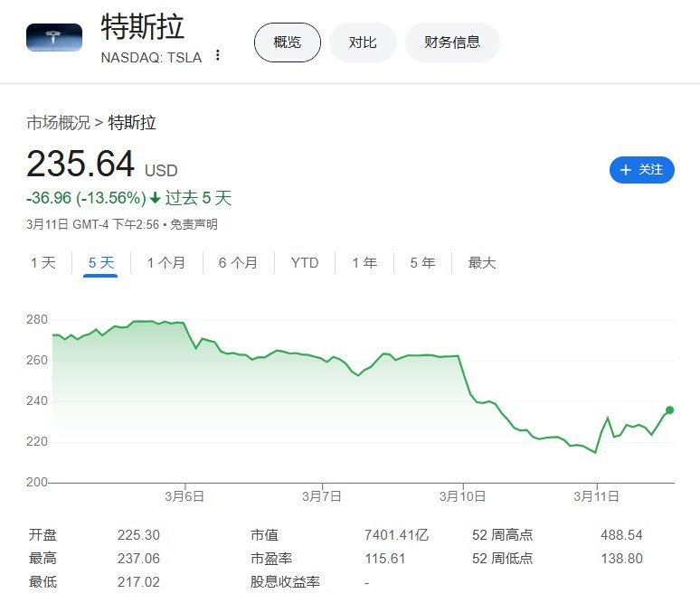This screenshot has height=603, width=700.
Task: Click the green endpoint dot on chart
Action: point(669,410)
